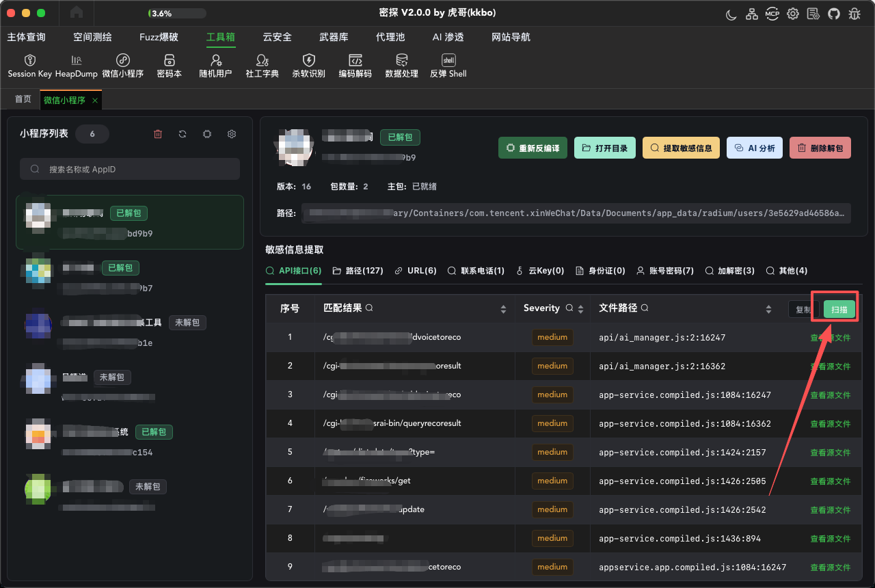Open the HeapDump tool

(77, 66)
